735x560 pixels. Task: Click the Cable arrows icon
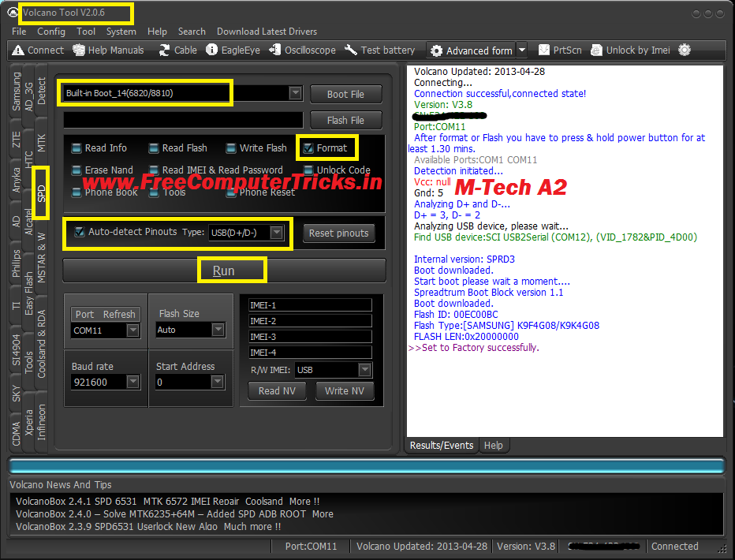tap(164, 50)
